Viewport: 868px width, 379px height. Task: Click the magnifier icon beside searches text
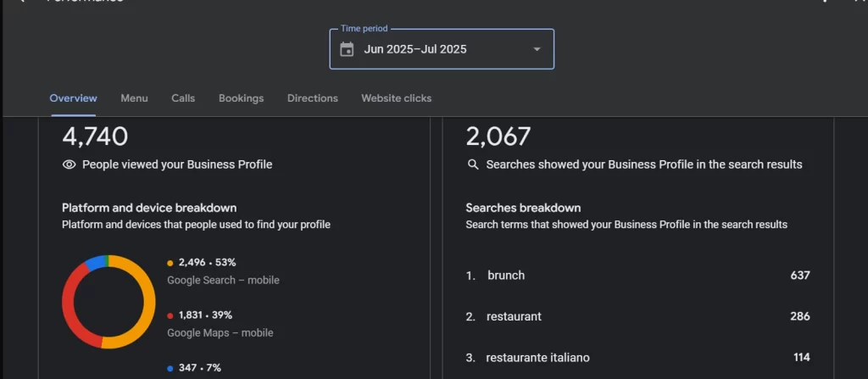(473, 164)
